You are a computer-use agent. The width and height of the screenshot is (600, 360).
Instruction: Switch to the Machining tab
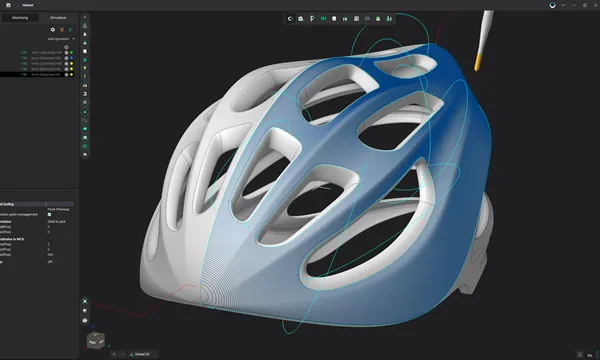click(20, 18)
